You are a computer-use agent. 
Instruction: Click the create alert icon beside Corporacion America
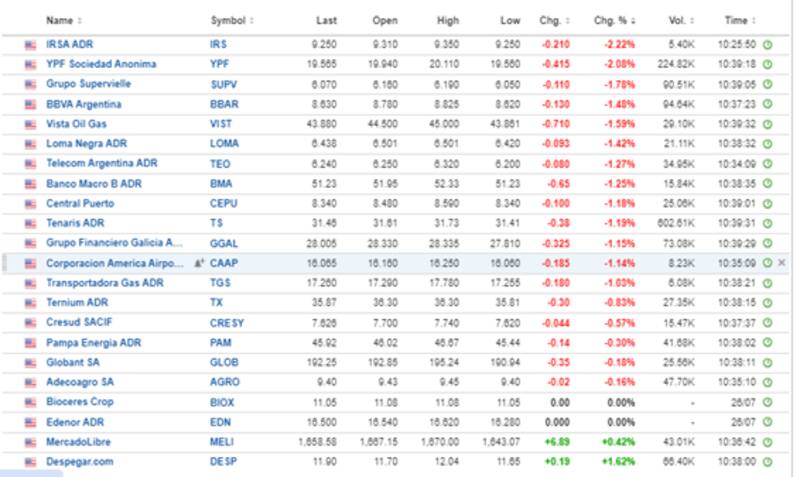tap(197, 263)
